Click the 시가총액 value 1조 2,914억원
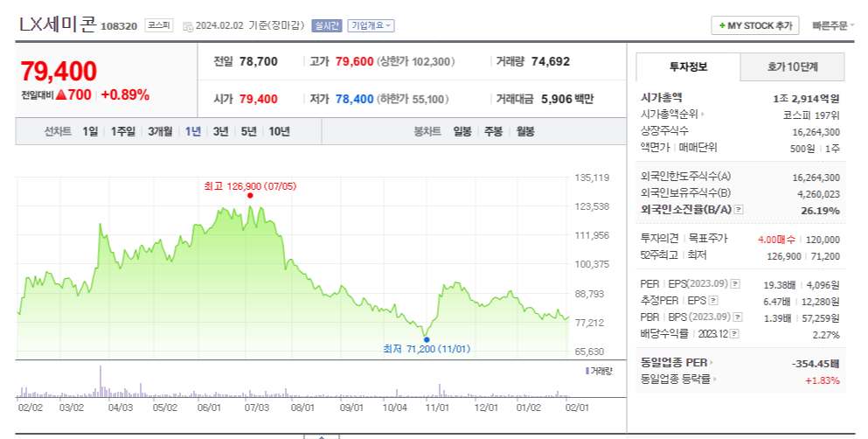Viewport: 868px width, 439px height. pos(806,99)
